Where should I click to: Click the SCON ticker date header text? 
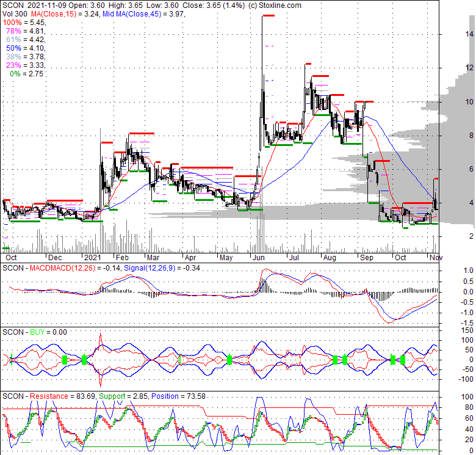[x=34, y=5]
